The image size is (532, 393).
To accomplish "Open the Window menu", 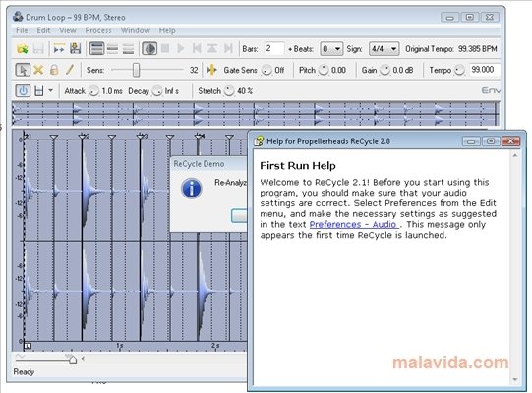I will click(136, 30).
